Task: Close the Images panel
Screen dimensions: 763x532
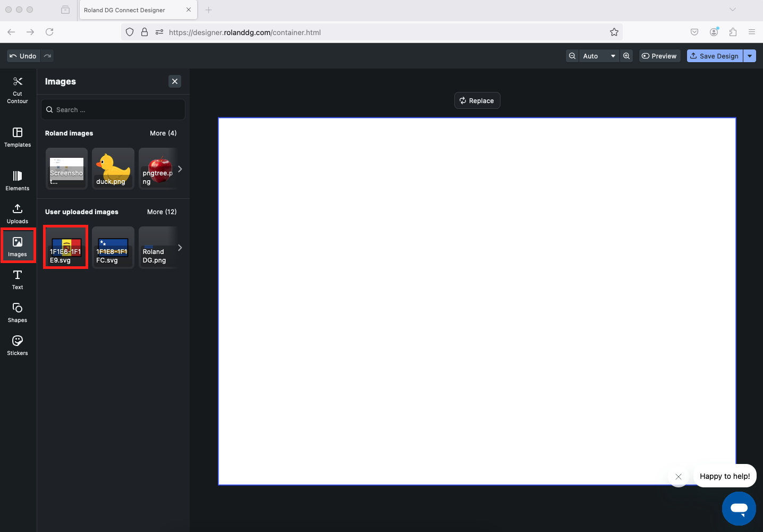Action: [x=175, y=81]
